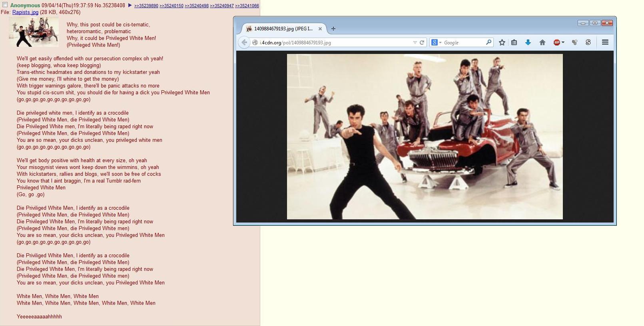Select the 1409884679193.jpg (JPEG I... tab

[x=284, y=29]
